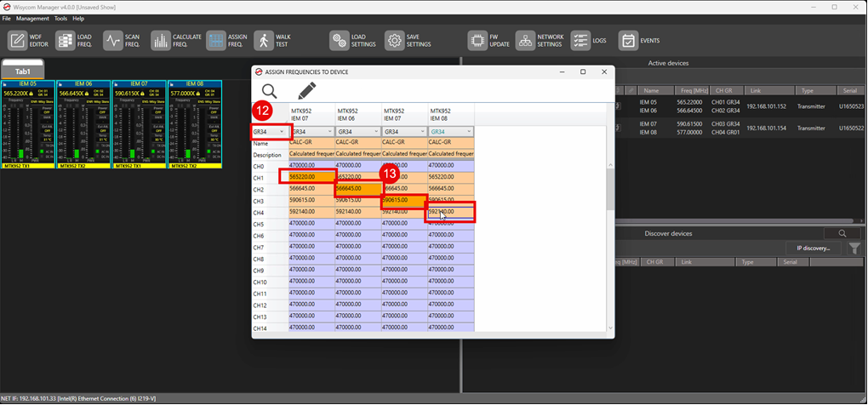Open the GR34 group dropdown above the Name label

coord(269,132)
